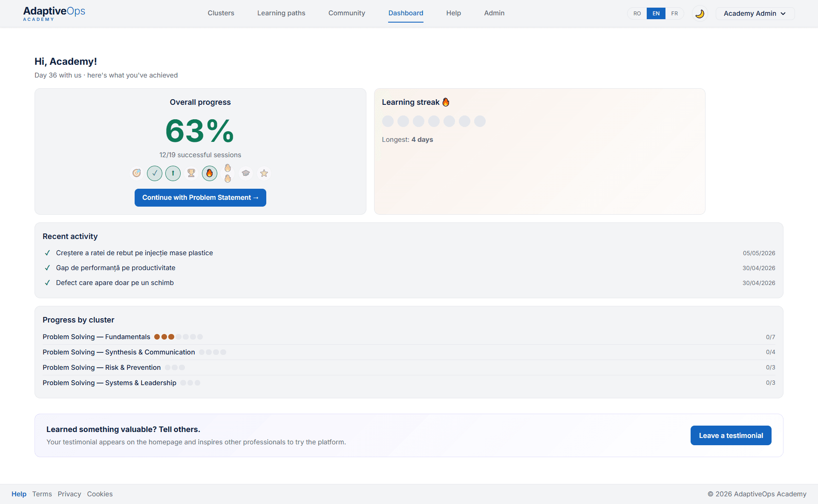Click the faded double flame badge
The width and height of the screenshot is (818, 504).
click(228, 173)
